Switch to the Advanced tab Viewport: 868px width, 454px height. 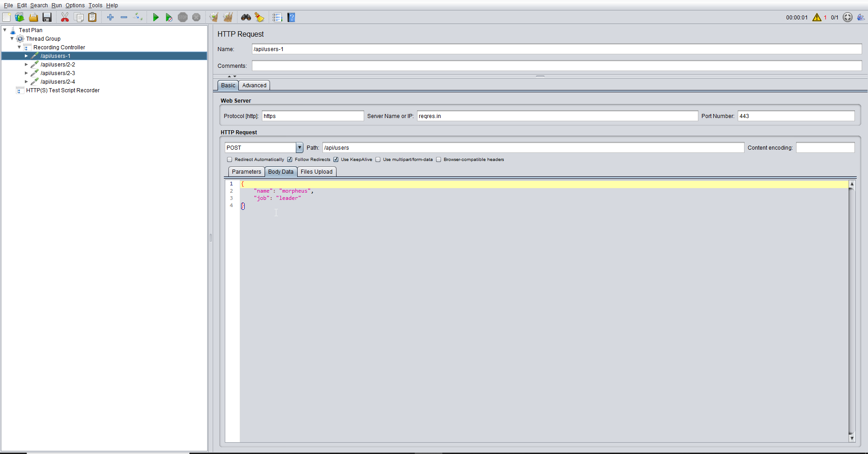(x=254, y=85)
